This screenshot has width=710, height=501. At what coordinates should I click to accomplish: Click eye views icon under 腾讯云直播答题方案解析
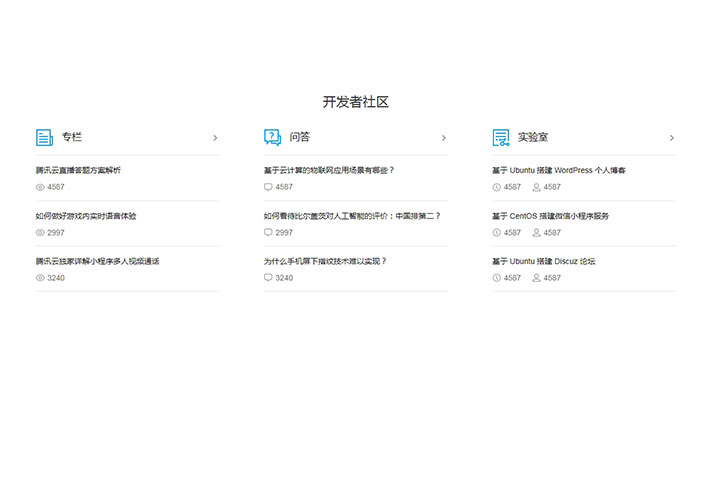point(40,187)
